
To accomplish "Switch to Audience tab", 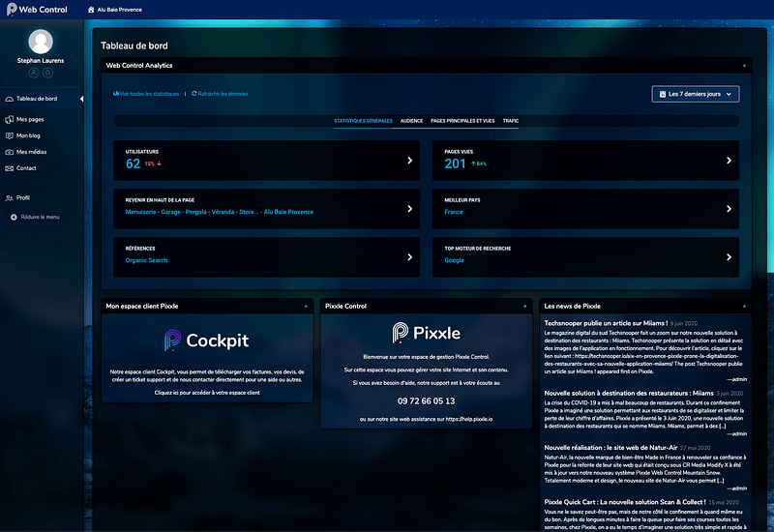I will pos(412,121).
